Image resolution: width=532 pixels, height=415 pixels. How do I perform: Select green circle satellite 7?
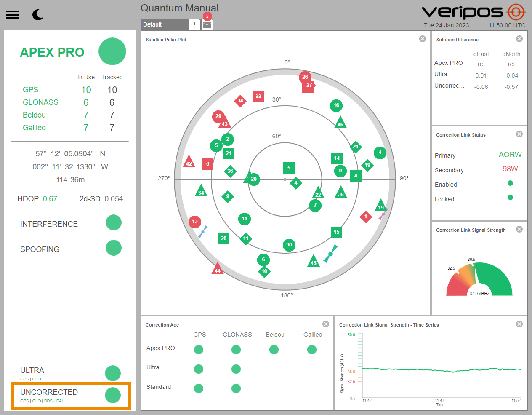(315, 205)
